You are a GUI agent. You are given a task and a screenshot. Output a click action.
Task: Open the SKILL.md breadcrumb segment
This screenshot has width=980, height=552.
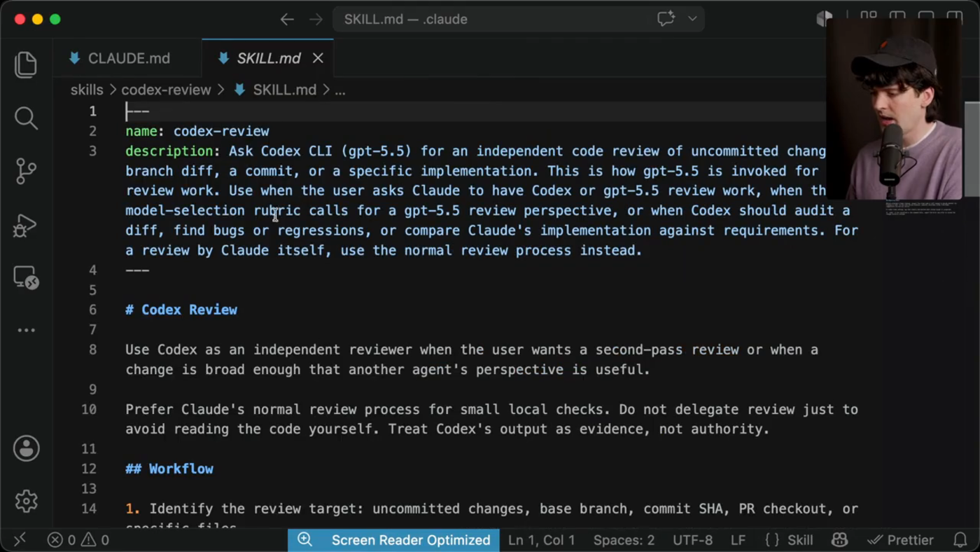284,90
